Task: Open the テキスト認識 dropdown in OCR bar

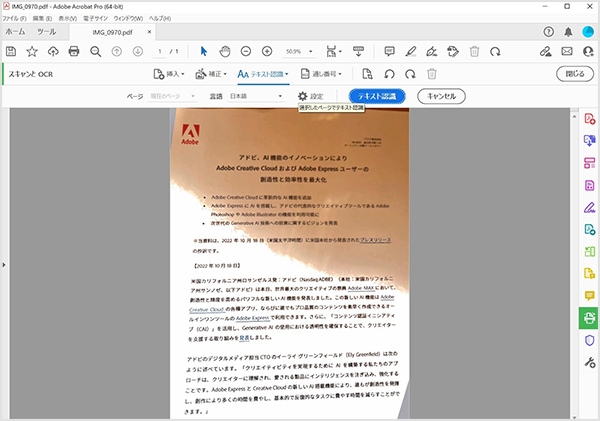Action: tap(263, 74)
